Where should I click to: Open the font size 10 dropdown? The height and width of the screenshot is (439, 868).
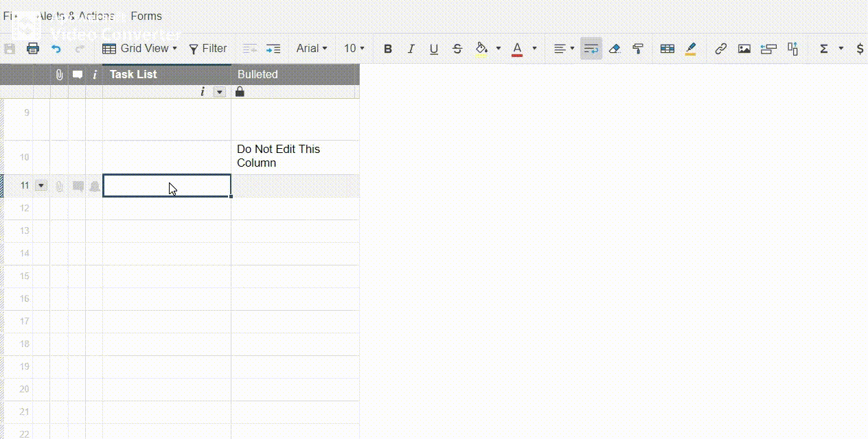(353, 48)
